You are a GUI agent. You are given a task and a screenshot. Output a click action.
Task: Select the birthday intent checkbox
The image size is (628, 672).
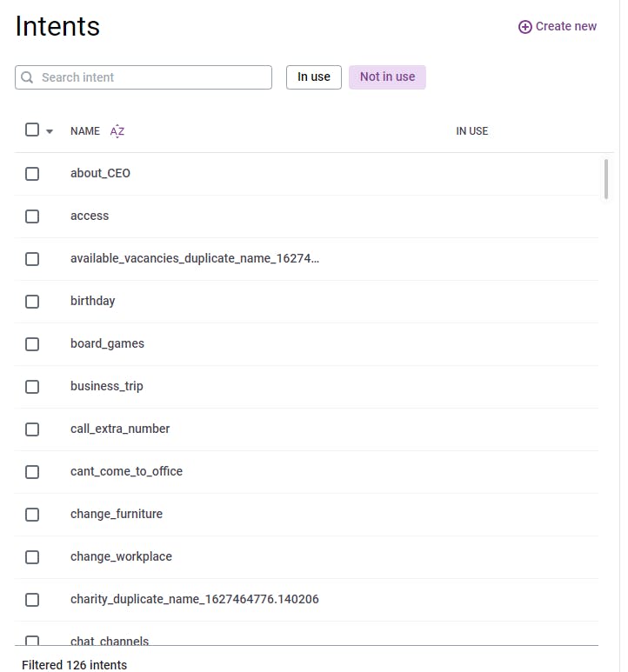tap(32, 302)
